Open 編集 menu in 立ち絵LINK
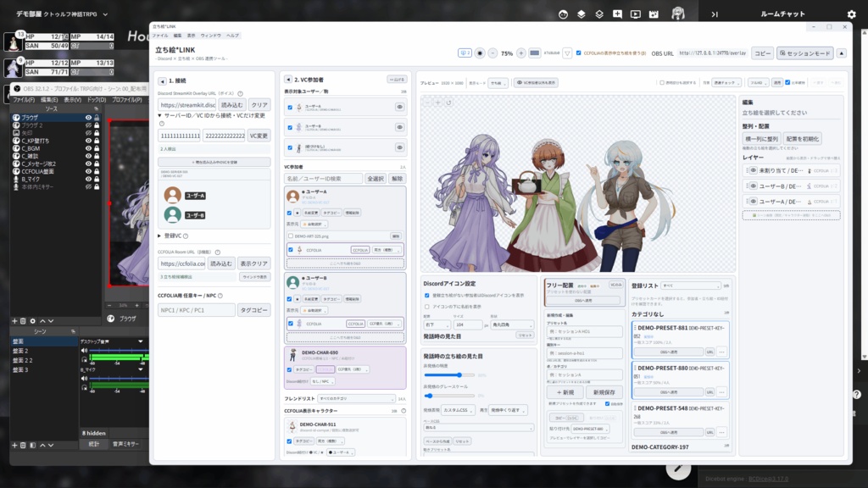868x488 pixels. tap(177, 36)
